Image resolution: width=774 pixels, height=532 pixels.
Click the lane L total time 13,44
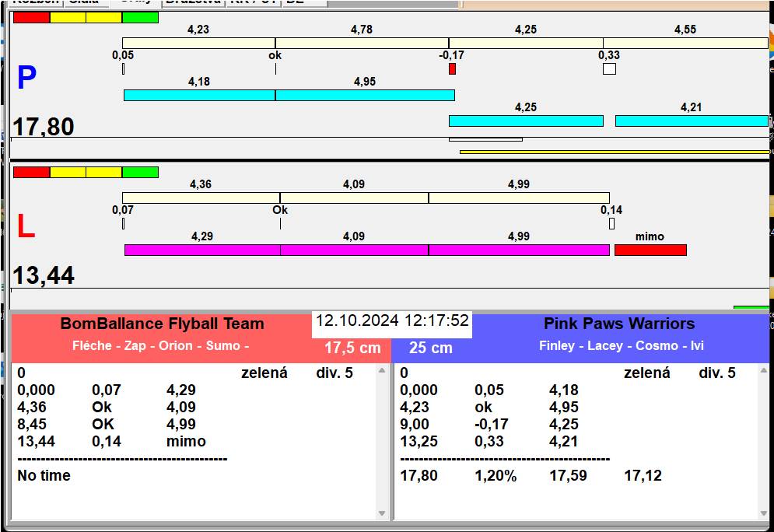click(x=44, y=275)
